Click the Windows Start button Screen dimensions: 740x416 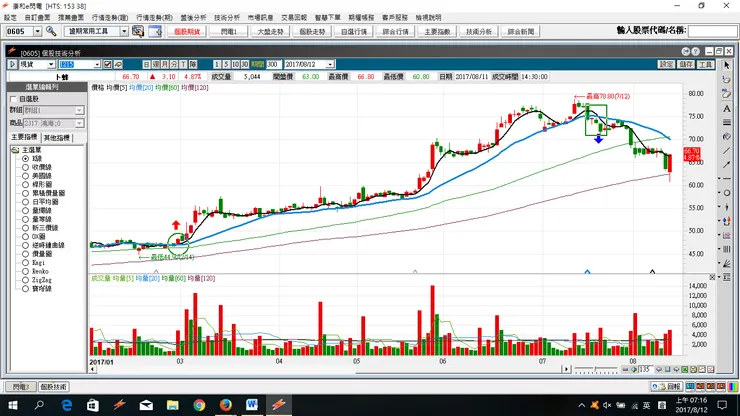[13, 405]
